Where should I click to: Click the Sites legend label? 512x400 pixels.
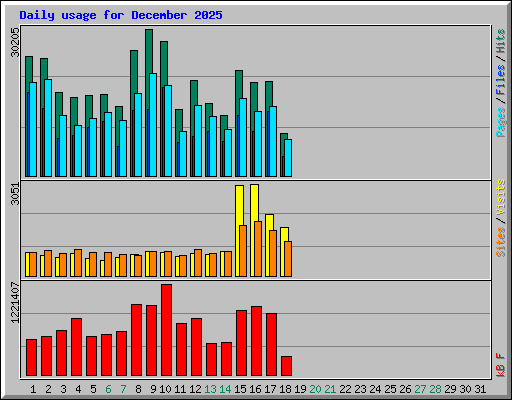(500, 242)
